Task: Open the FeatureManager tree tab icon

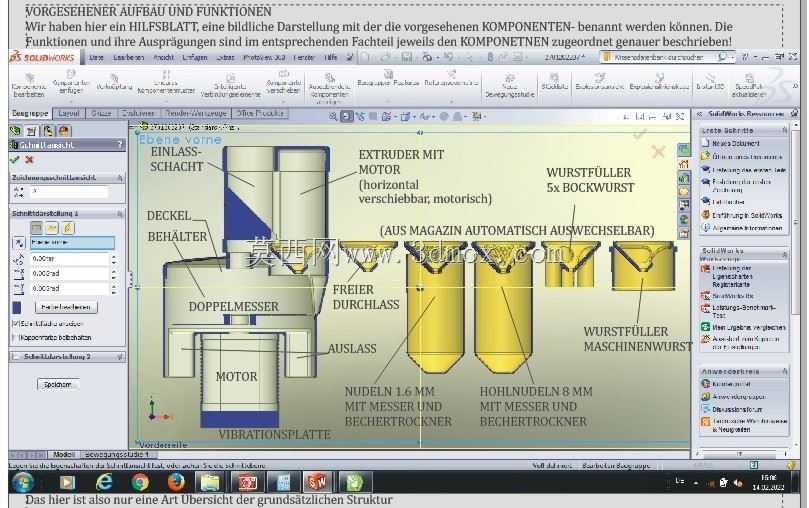Action: (16, 131)
